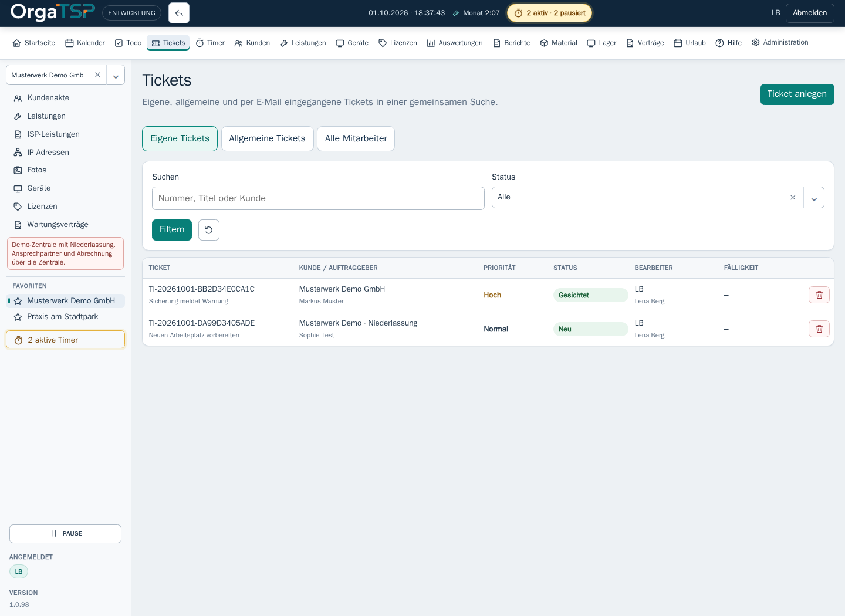Open Kundenakte in the sidebar
Screen dimensions: 845x616
tap(66, 98)
